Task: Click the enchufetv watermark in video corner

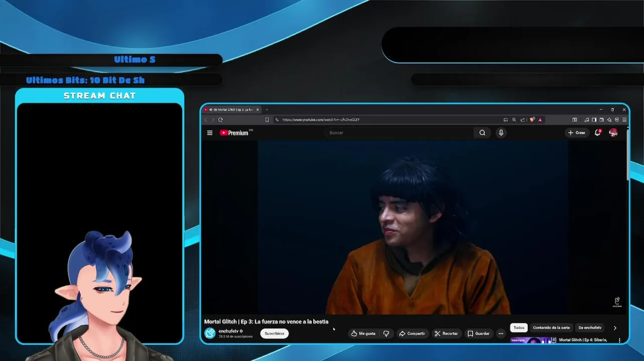Action: (x=617, y=302)
